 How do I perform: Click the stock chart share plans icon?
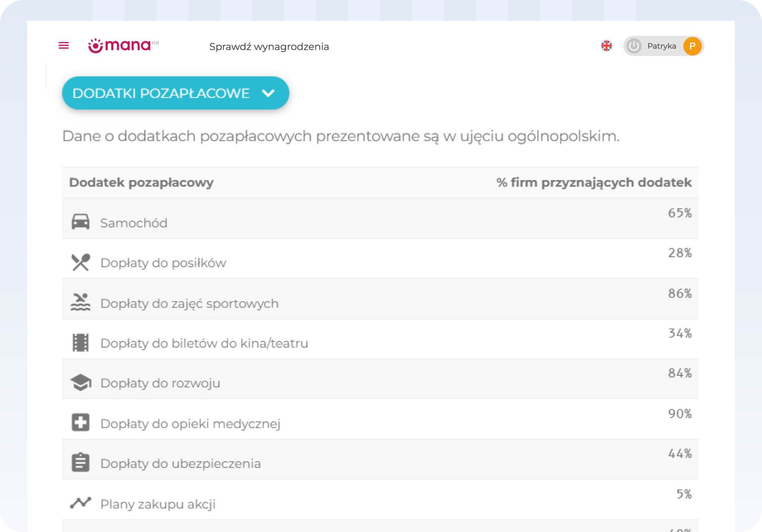80,503
